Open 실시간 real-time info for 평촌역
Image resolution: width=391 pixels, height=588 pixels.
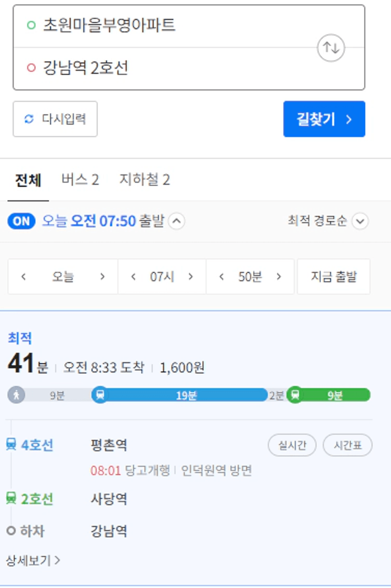coord(292,445)
